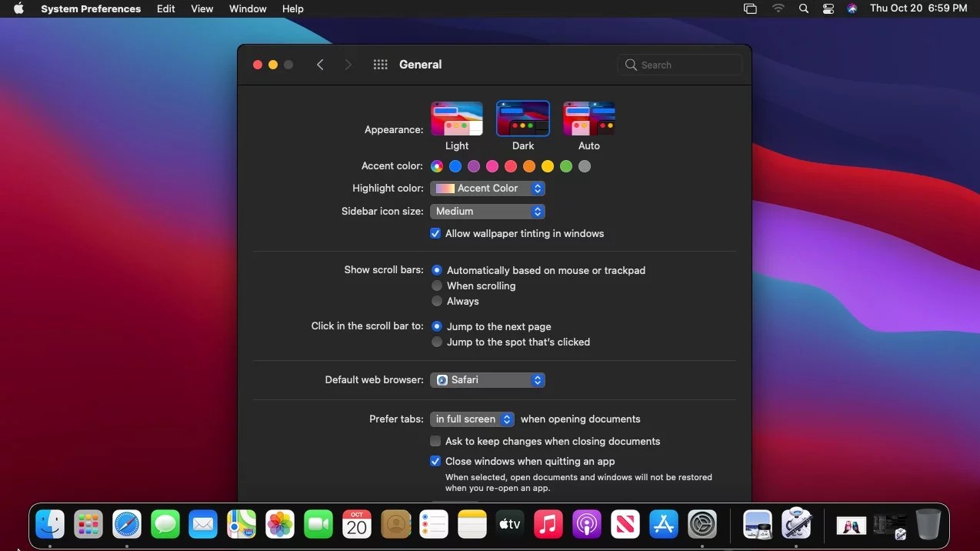The height and width of the screenshot is (551, 980).
Task: Open the Mail app from the Dock
Action: (x=203, y=524)
